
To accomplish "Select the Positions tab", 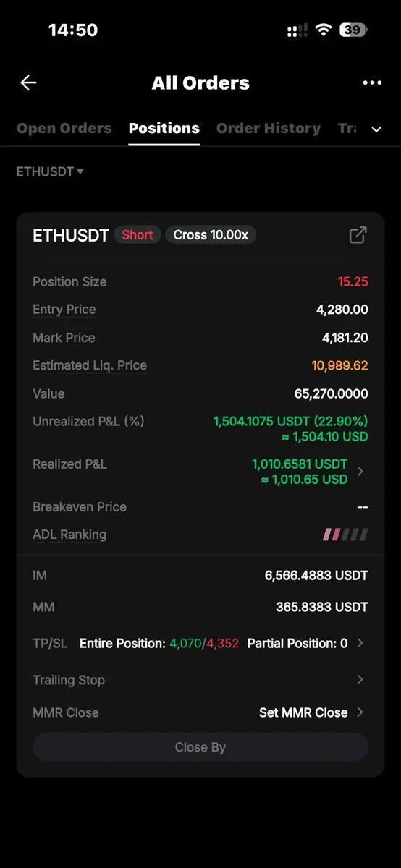I will pyautogui.click(x=164, y=128).
